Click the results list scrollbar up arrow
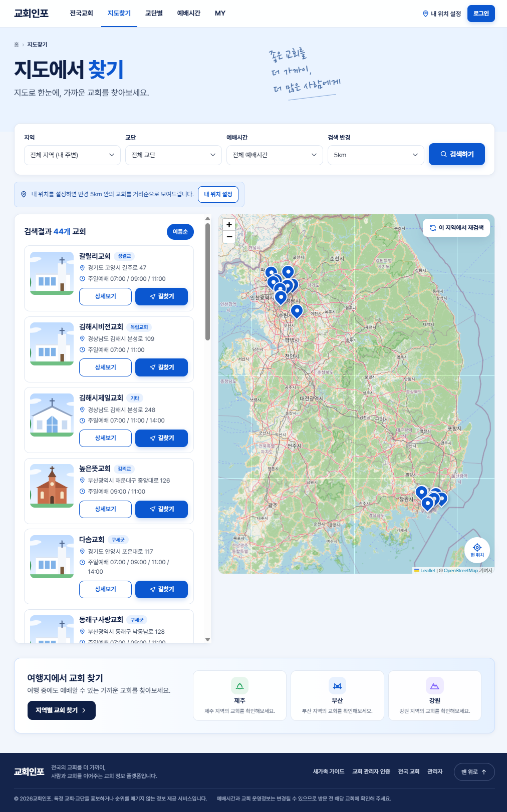The width and height of the screenshot is (507, 812). [x=207, y=218]
